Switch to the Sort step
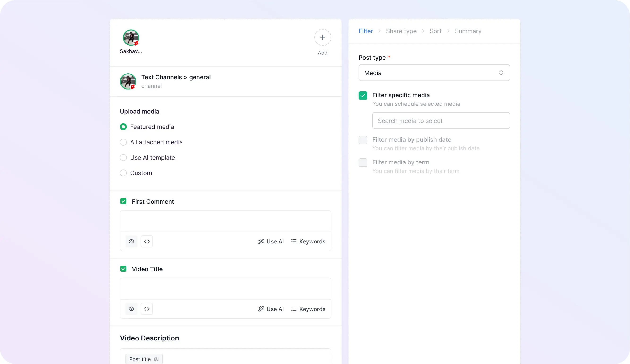This screenshot has height=364, width=630. 435,31
